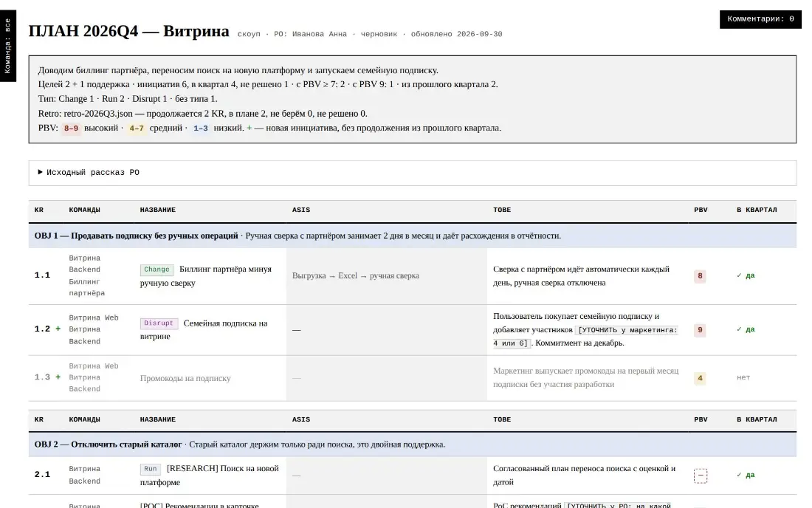
Task: Click the ✓ да mark in row 1.1
Action: coord(746,275)
